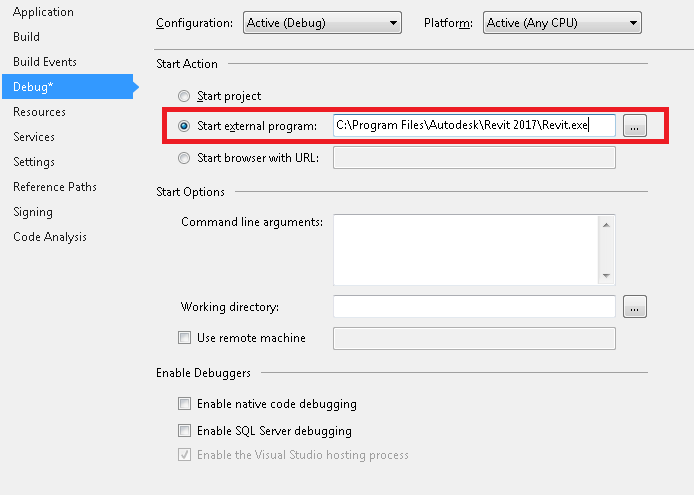Click browse button for Working directory

tap(635, 307)
